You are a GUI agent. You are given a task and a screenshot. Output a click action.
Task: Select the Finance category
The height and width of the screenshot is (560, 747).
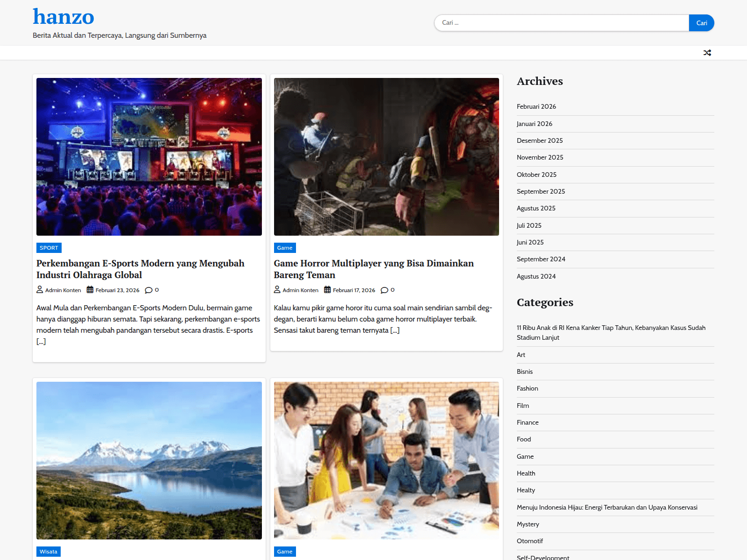coord(528,422)
